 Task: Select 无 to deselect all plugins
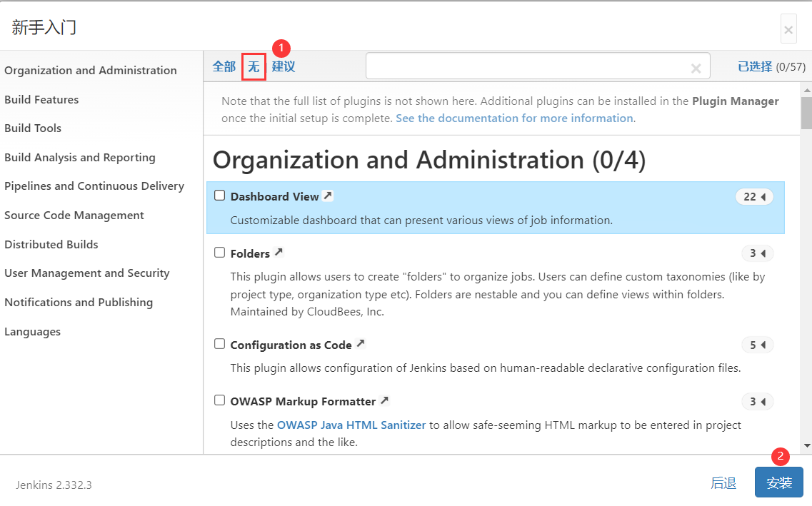coord(254,66)
